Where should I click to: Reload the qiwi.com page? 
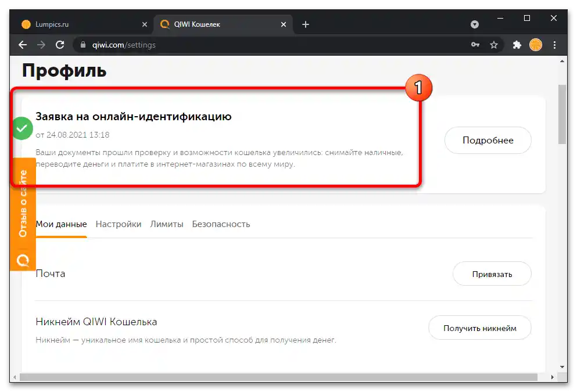click(x=60, y=45)
